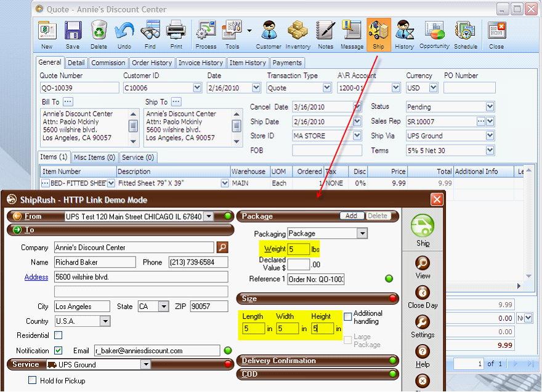Click the New toolbar icon
The width and height of the screenshot is (542, 392).
click(x=47, y=34)
